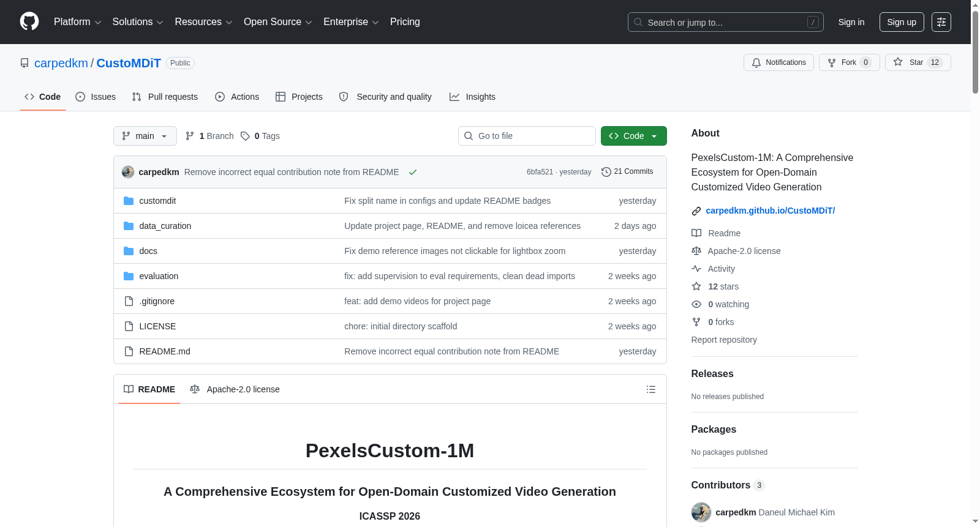Click the book icon next to Readme
Image resolution: width=980 pixels, height=527 pixels.
point(696,233)
